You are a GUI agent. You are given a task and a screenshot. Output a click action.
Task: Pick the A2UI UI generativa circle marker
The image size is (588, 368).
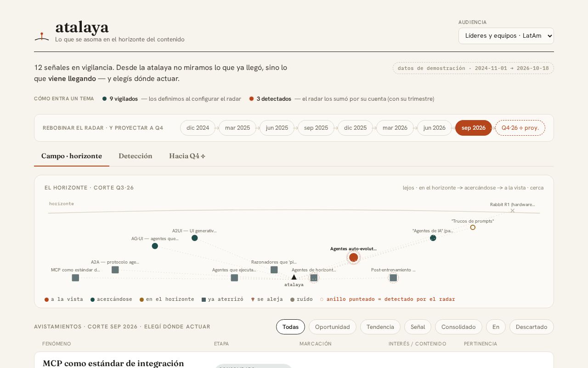[195, 238]
